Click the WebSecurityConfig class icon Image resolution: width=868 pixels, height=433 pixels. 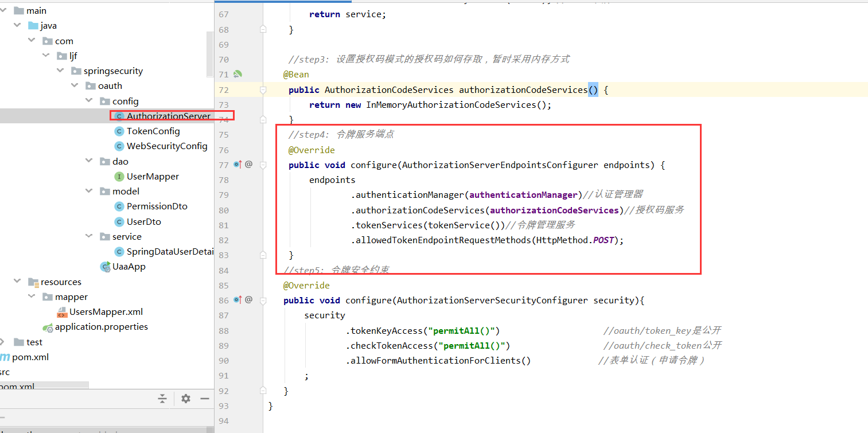[x=119, y=146]
